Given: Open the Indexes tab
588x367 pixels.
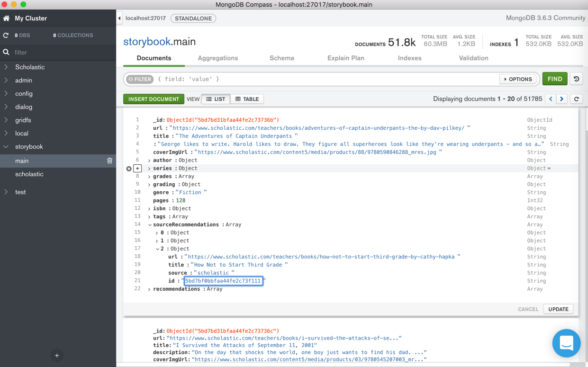Looking at the screenshot, I should [x=410, y=58].
